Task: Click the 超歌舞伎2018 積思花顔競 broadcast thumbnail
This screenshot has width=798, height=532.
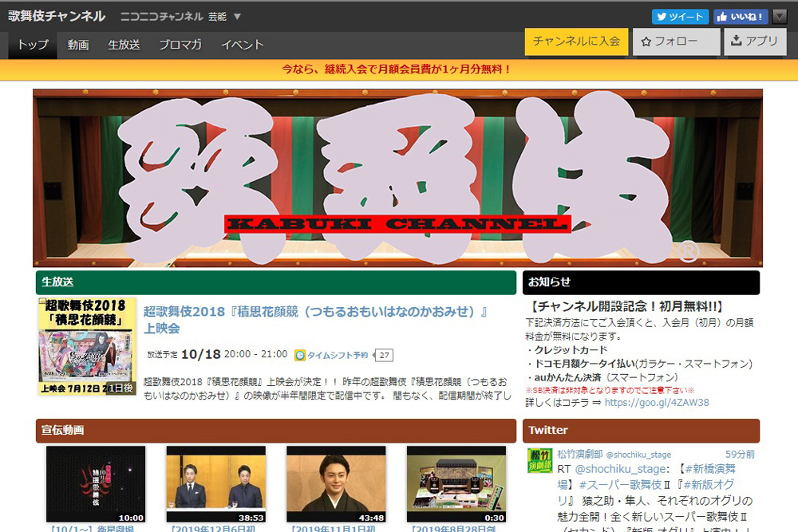Action: [x=88, y=346]
